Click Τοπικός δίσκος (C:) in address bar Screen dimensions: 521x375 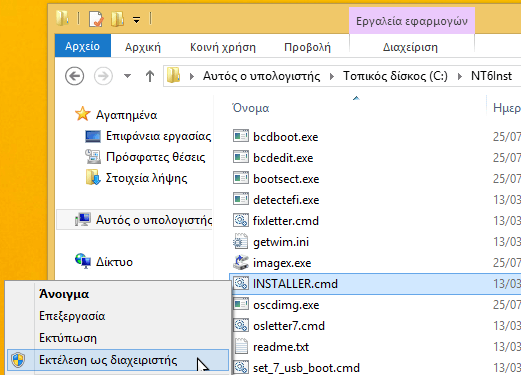(395, 76)
